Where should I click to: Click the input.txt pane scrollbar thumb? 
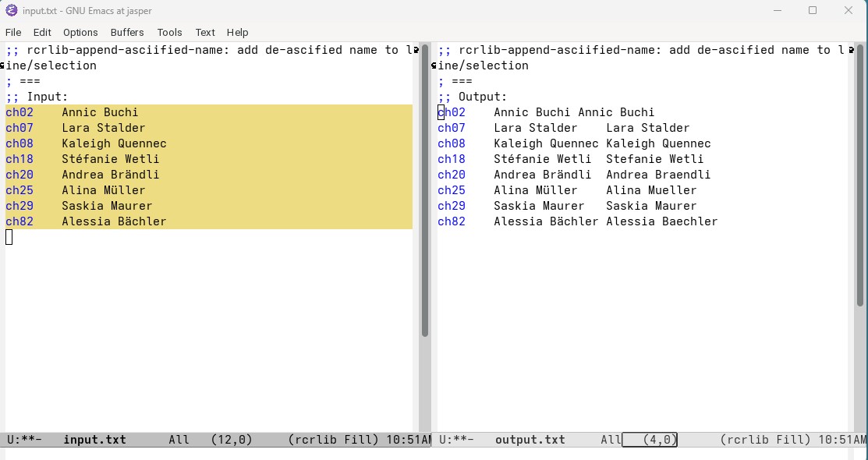[424, 190]
